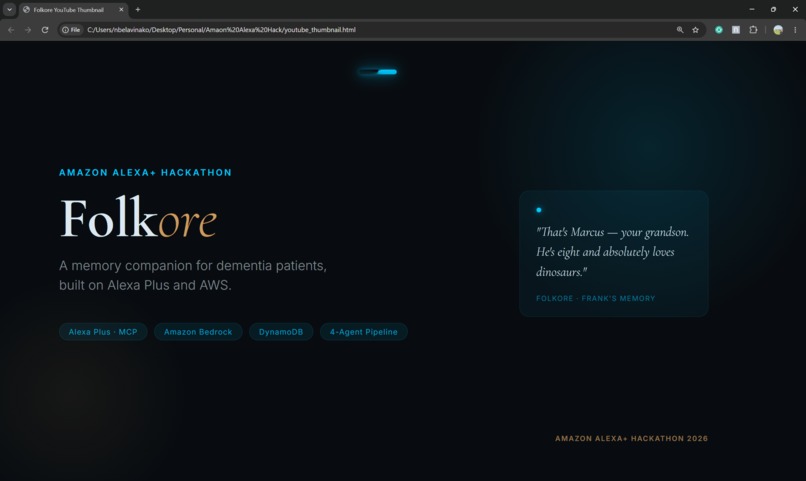Focus the address bar file path
Viewport: 806px width, 481px height.
221,30
